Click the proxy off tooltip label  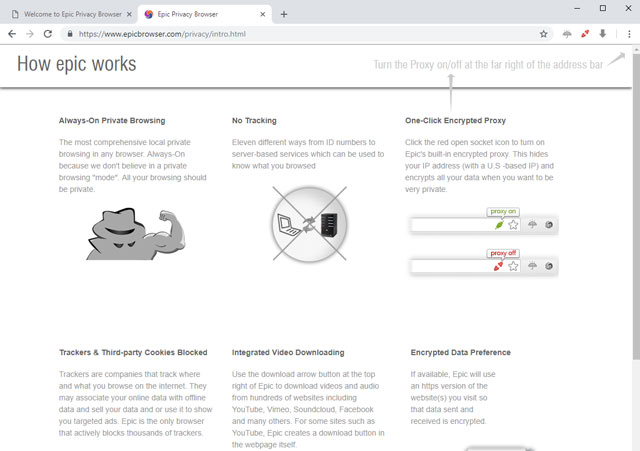click(x=503, y=253)
